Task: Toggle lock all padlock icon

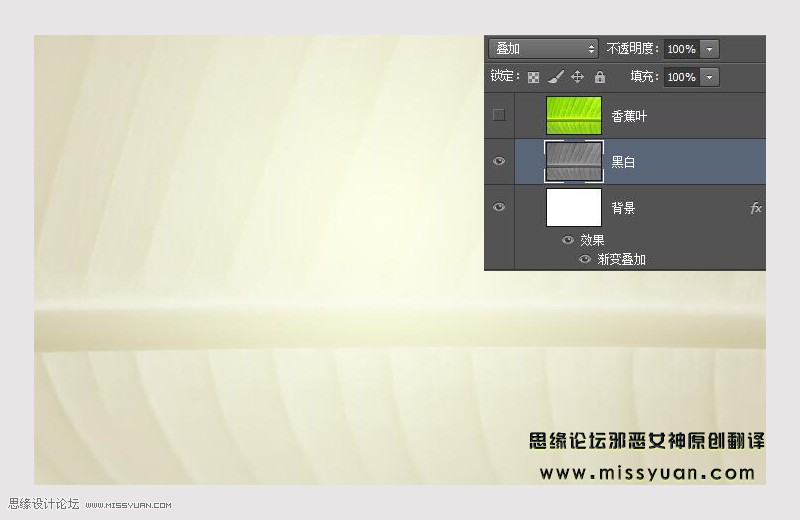Action: click(599, 77)
